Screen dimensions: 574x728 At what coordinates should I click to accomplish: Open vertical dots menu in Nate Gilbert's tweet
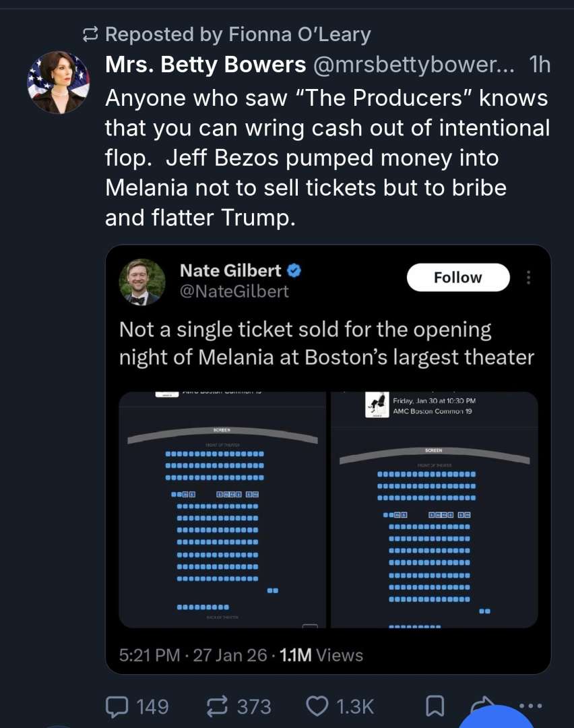528,278
